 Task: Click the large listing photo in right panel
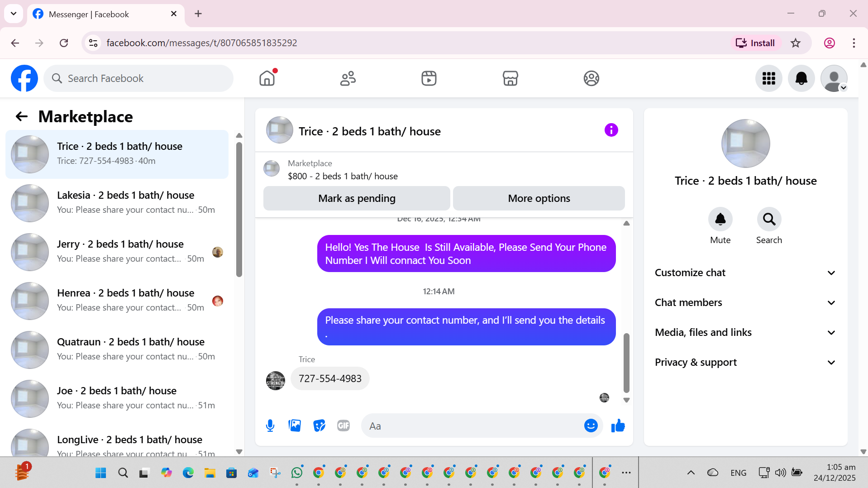(x=745, y=144)
